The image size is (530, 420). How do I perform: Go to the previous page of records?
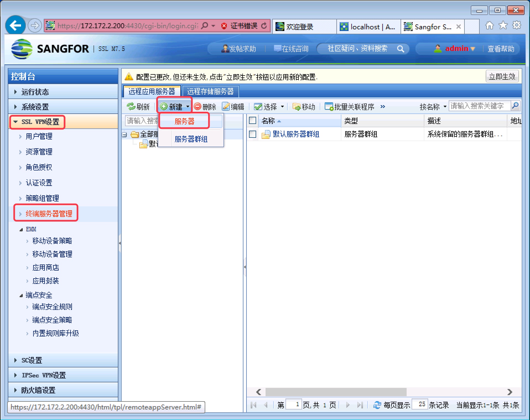point(266,405)
